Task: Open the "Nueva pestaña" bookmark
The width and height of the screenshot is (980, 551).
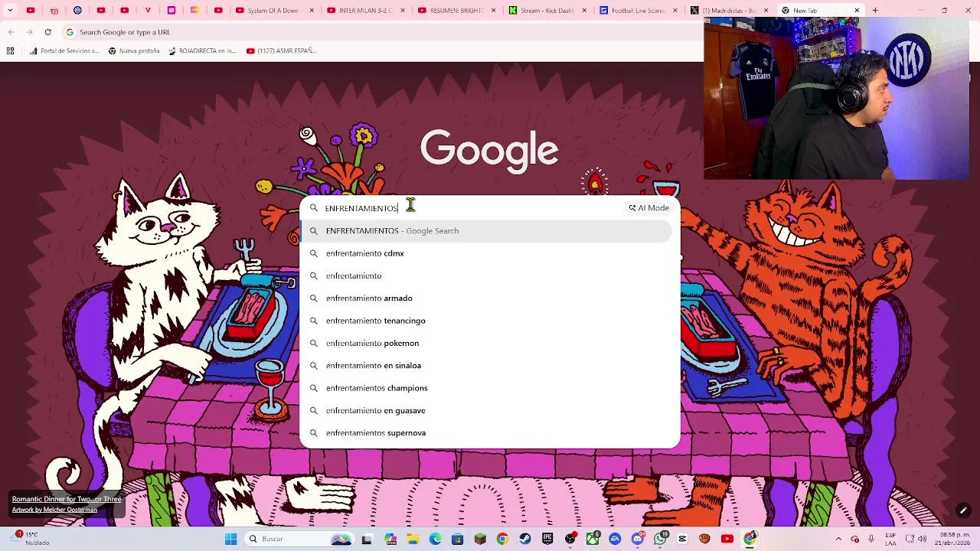Action: [134, 51]
